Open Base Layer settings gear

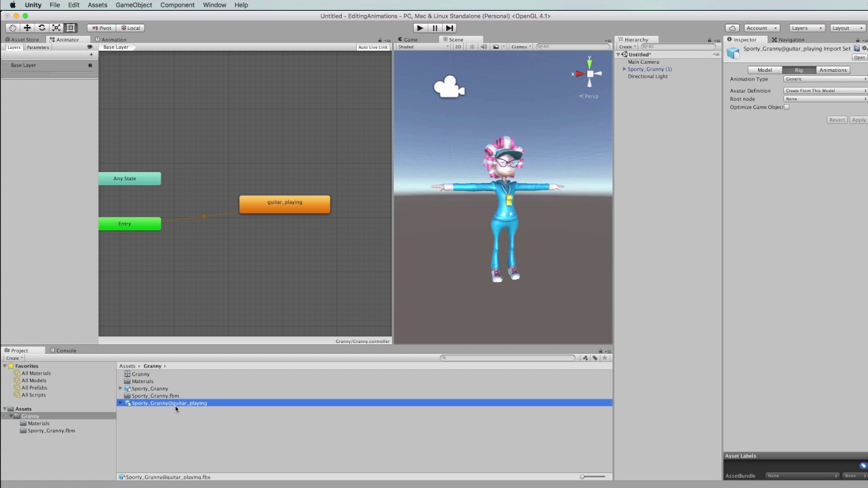pos(90,65)
